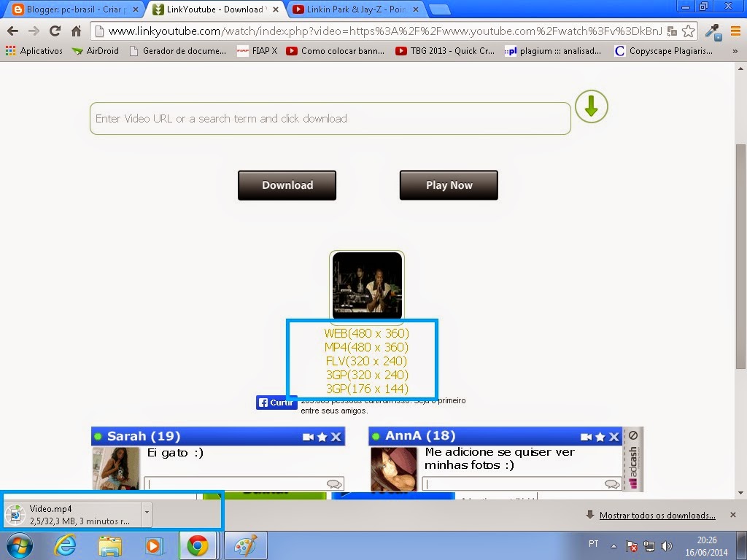Click the Sarah chat message input
This screenshot has height=560, width=747.
[244, 484]
